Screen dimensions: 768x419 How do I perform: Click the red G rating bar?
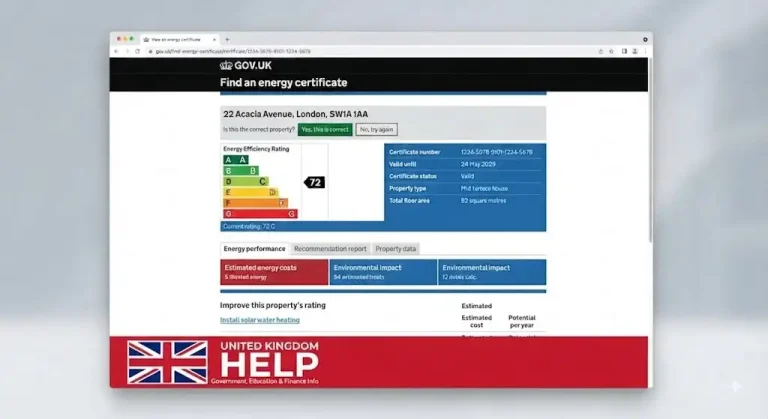pos(260,214)
